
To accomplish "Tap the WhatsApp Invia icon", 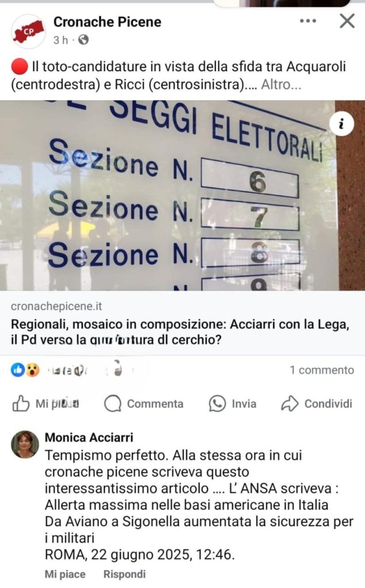I will 217,404.
